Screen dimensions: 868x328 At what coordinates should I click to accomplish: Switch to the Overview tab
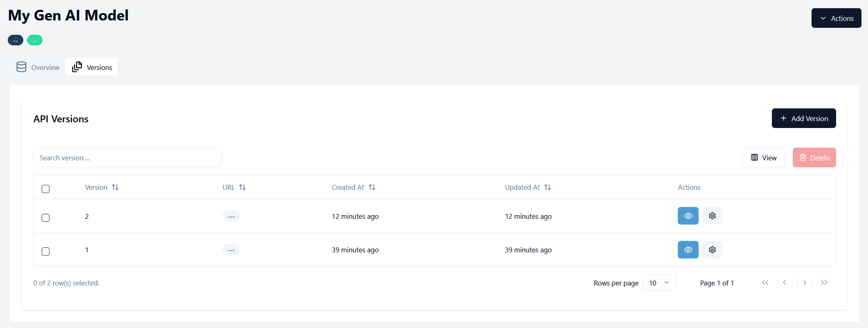tap(38, 67)
